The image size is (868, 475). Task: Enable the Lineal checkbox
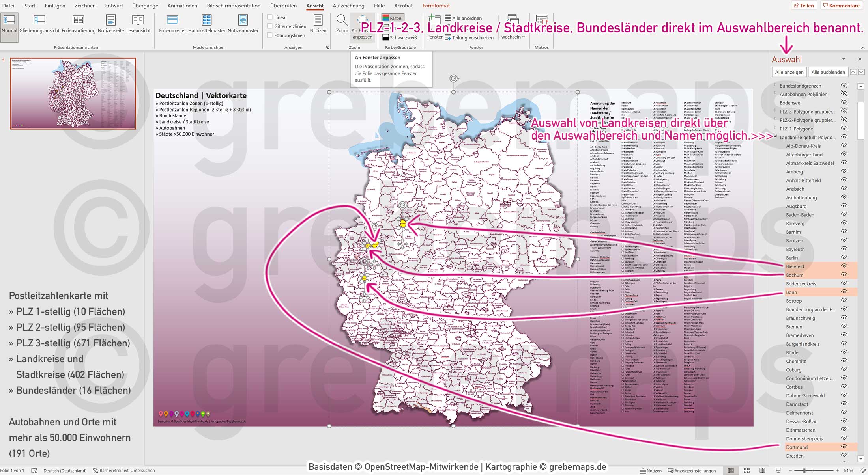coord(270,17)
